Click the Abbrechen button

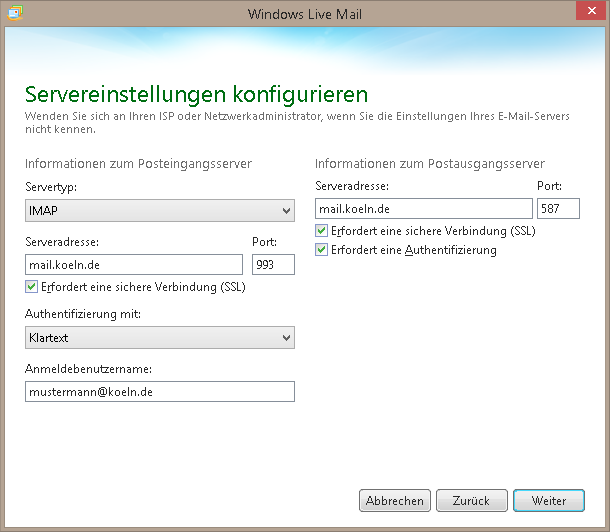[x=394, y=500]
